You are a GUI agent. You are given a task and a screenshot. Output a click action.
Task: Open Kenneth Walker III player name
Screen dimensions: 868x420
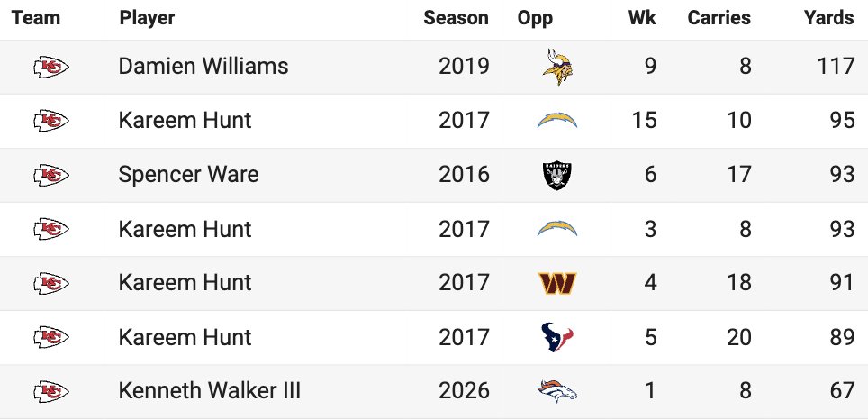209,391
